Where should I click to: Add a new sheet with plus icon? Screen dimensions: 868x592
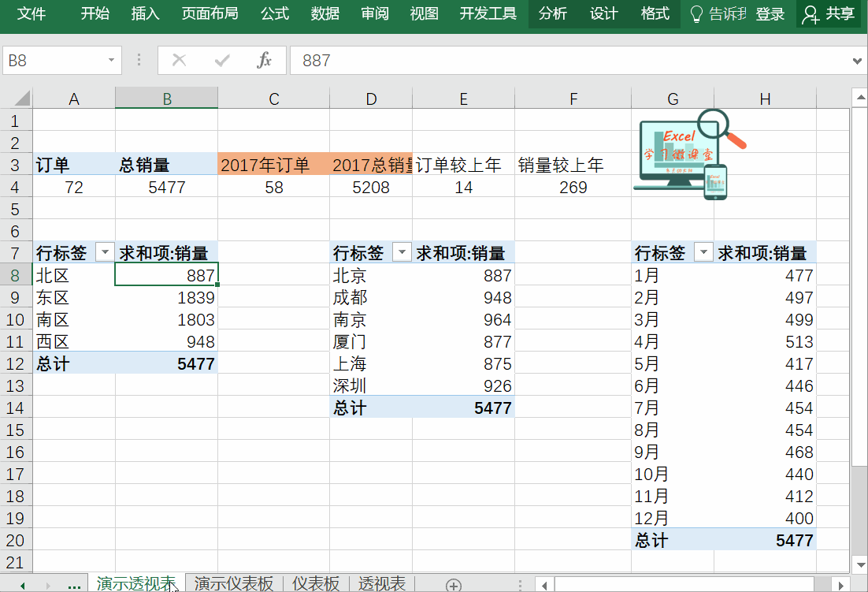coord(453,584)
